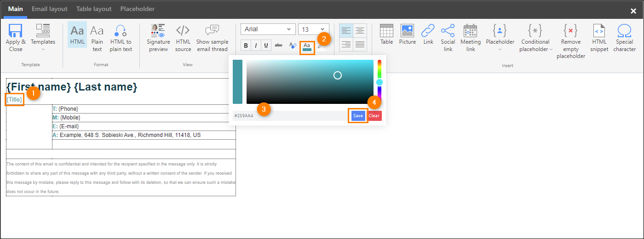Click the hue slider handle
The height and width of the screenshot is (239, 644).
[379, 82]
